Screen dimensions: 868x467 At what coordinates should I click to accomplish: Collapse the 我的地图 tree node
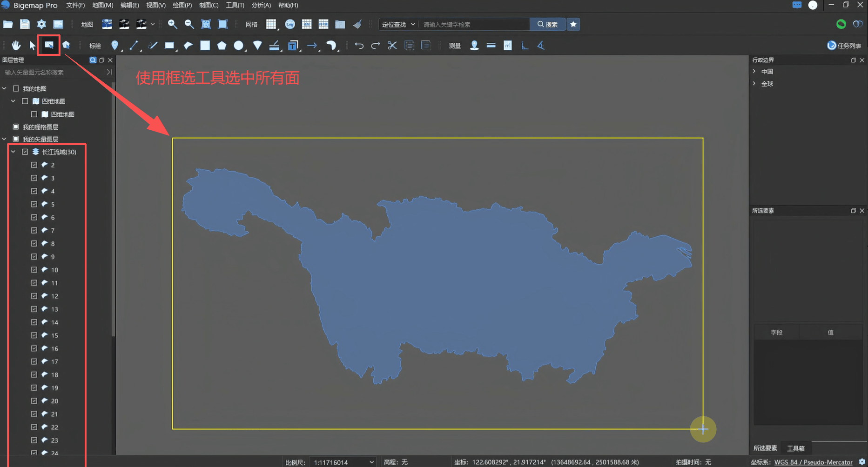[4, 88]
